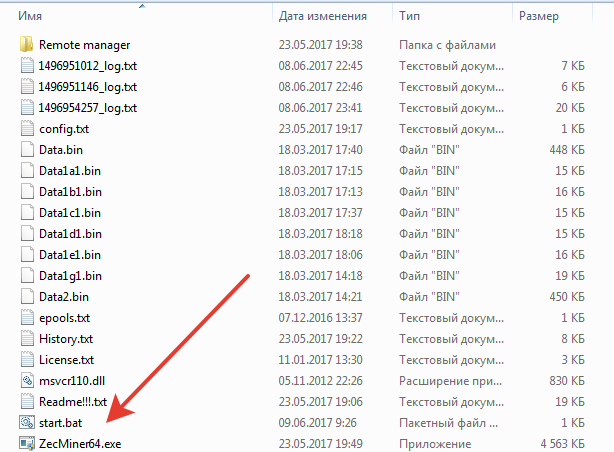614x452 pixels.
Task: Click the Data1g1.bin file entry
Action: [70, 276]
